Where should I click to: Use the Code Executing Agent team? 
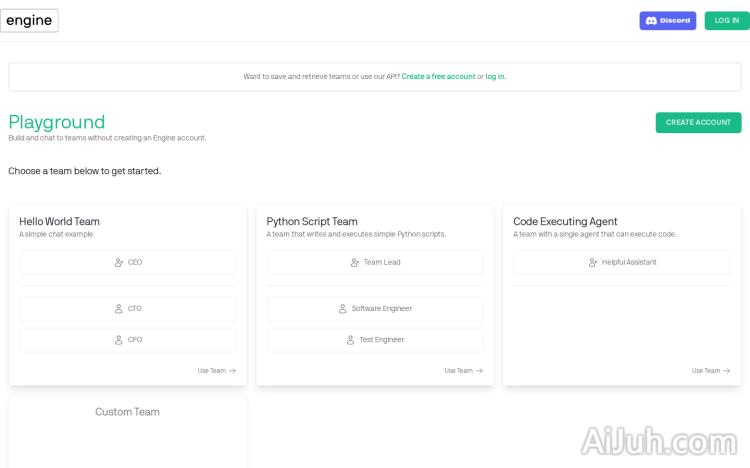pos(710,370)
